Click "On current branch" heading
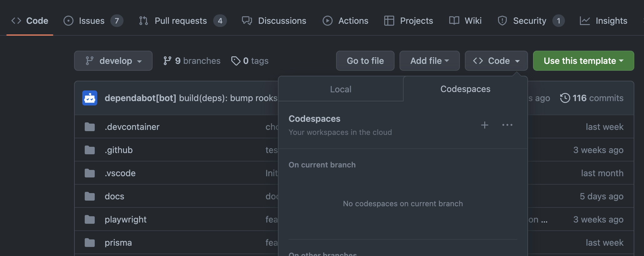Image resolution: width=644 pixels, height=256 pixels. tap(322, 165)
